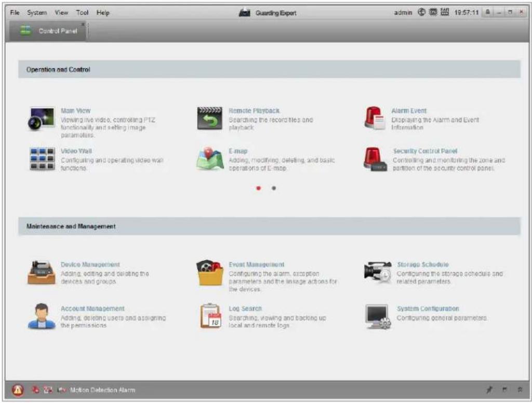Pin the alarm bar with the pushpin icon

489,390
